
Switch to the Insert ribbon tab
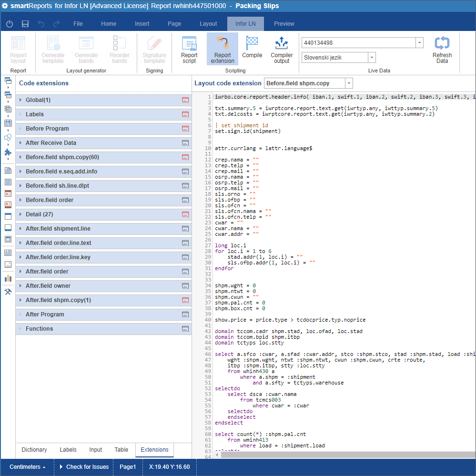pyautogui.click(x=142, y=24)
